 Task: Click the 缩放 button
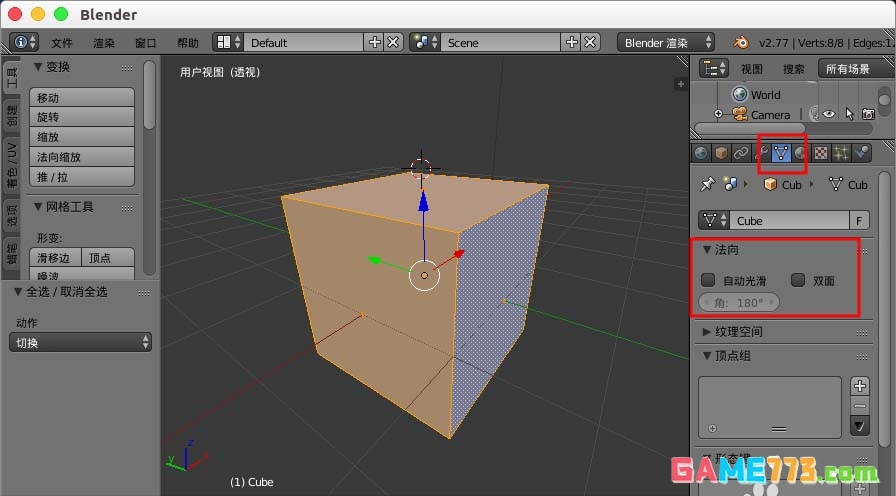[x=82, y=137]
